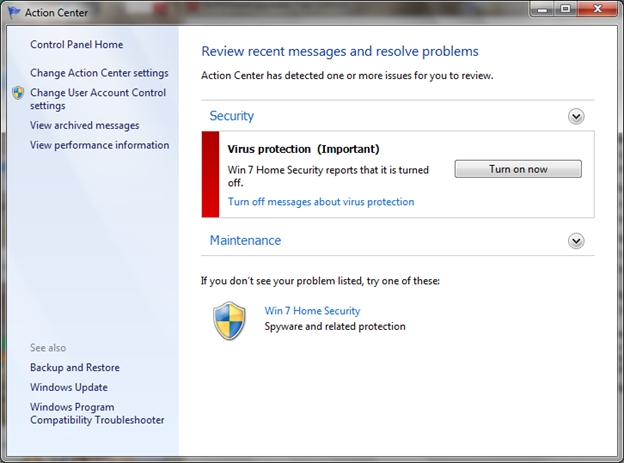
Task: Open Change Action Center settings
Action: [x=99, y=73]
